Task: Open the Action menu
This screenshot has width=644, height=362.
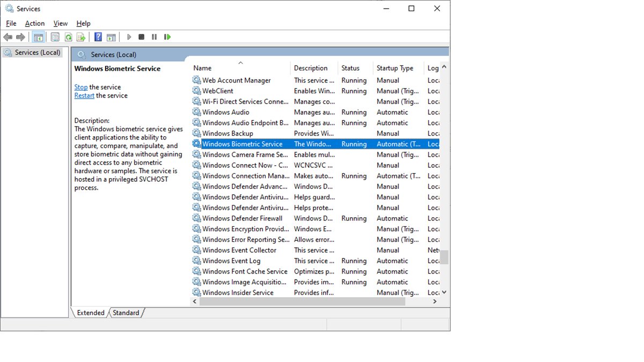Action: 34,23
